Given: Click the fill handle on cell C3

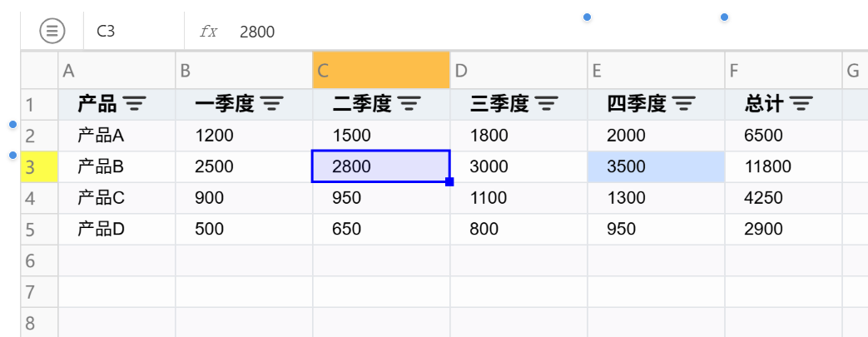Looking at the screenshot, I should point(449,181).
